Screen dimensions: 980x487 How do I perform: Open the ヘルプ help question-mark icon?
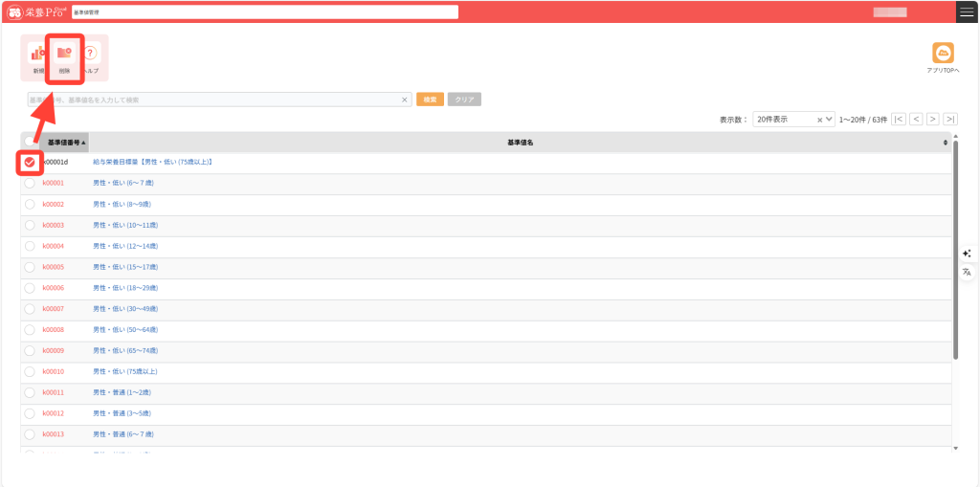point(92,55)
